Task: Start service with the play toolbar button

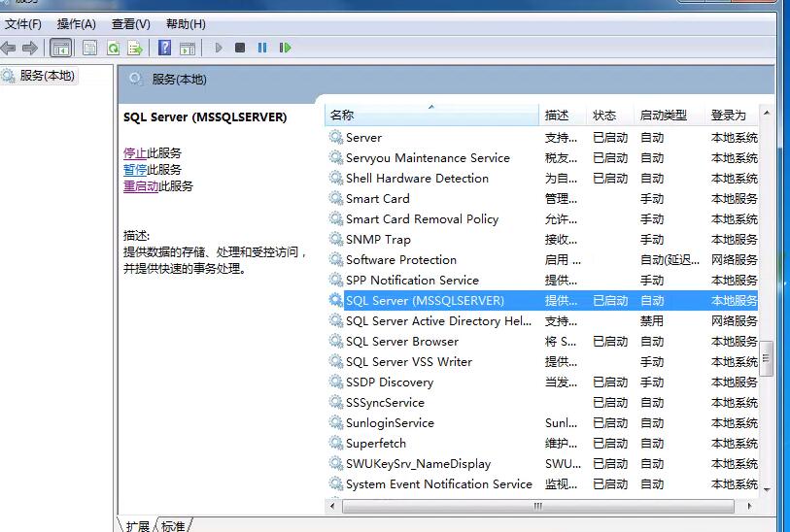Action: [x=219, y=48]
